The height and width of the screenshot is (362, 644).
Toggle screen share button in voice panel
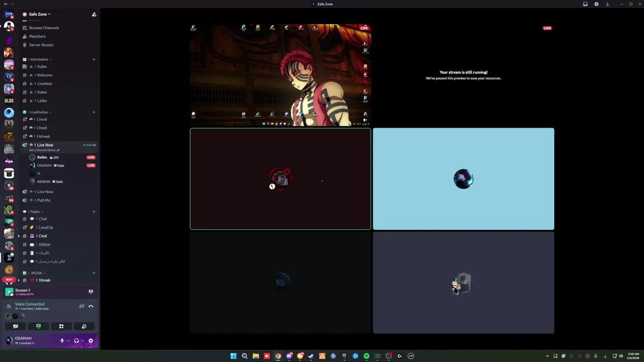38,326
